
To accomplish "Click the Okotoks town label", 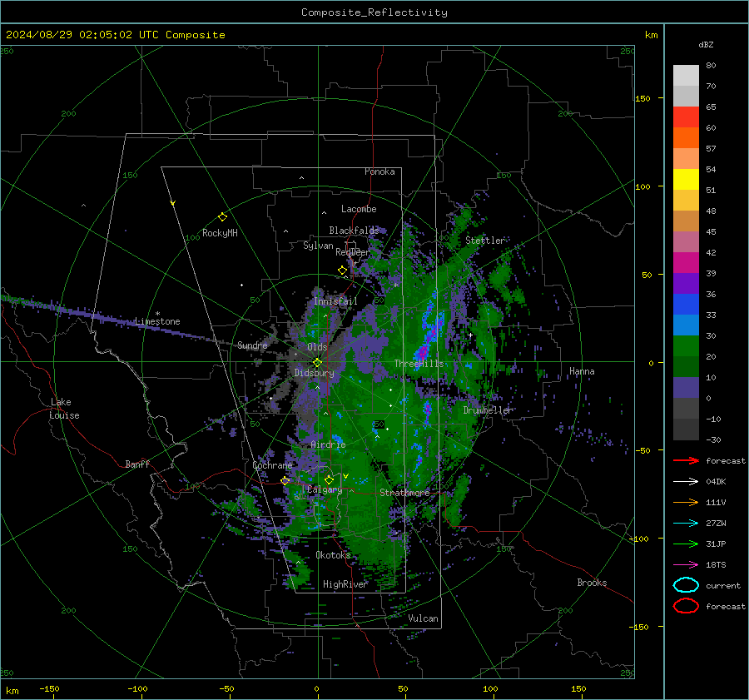I will [333, 555].
